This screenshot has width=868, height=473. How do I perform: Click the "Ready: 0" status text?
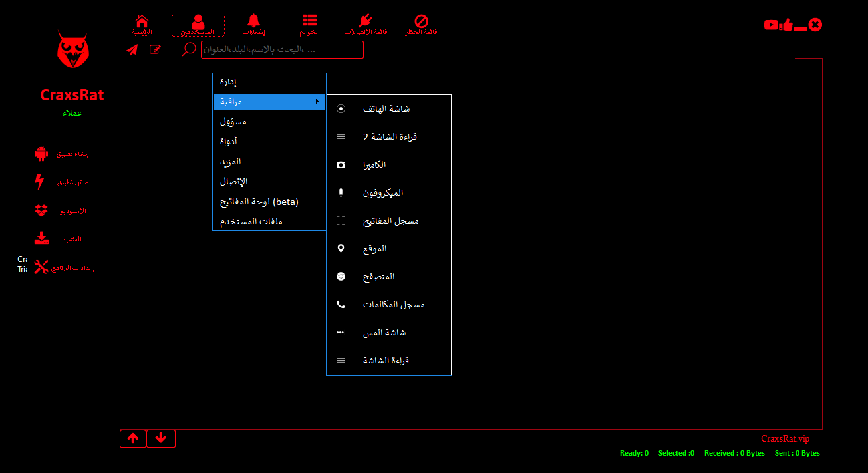coord(634,454)
